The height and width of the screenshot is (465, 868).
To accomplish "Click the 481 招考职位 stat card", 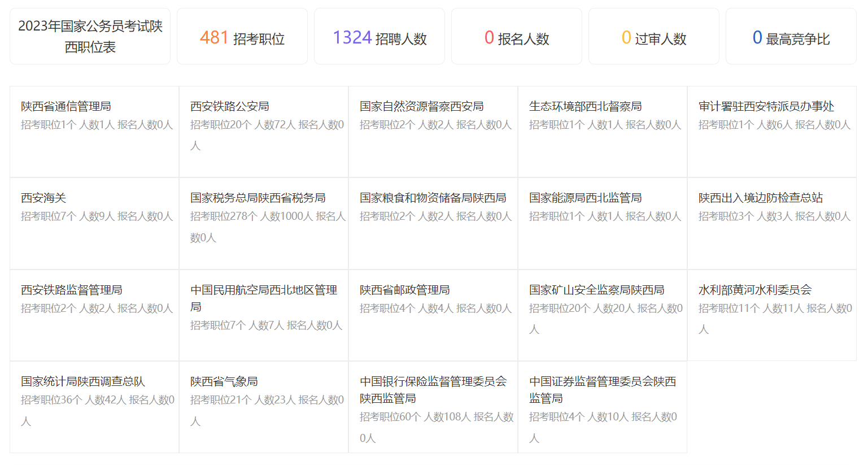I will [242, 36].
